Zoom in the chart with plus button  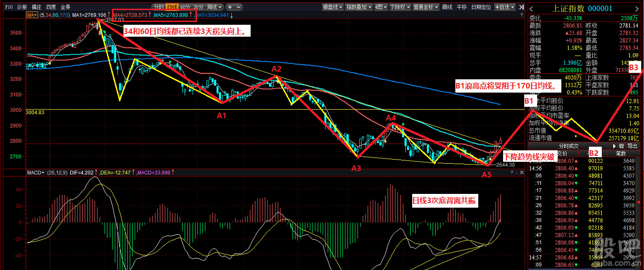click(230, 7)
